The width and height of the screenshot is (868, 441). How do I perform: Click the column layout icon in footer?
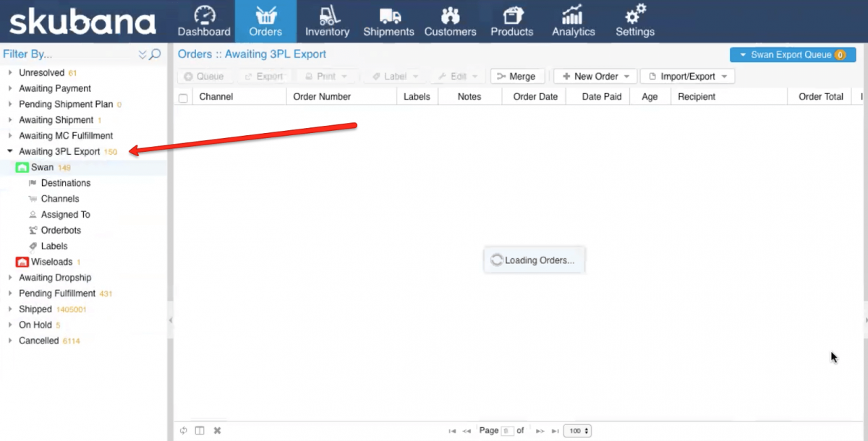[x=200, y=431]
